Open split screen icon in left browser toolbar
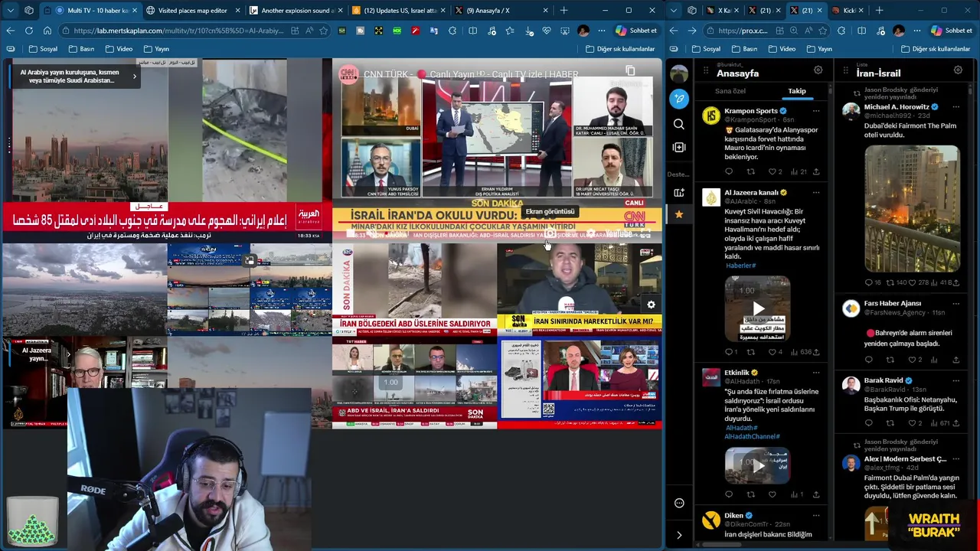The height and width of the screenshot is (551, 980). click(x=472, y=31)
